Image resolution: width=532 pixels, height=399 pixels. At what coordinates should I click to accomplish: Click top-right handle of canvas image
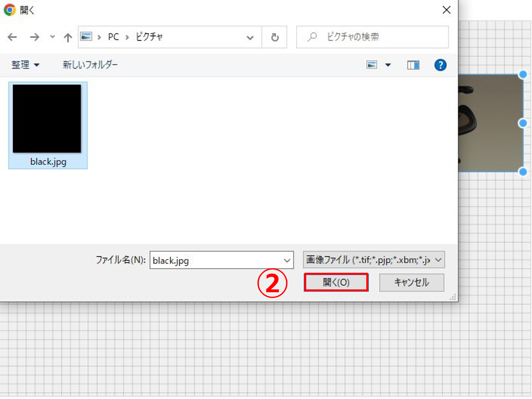pyautogui.click(x=523, y=74)
